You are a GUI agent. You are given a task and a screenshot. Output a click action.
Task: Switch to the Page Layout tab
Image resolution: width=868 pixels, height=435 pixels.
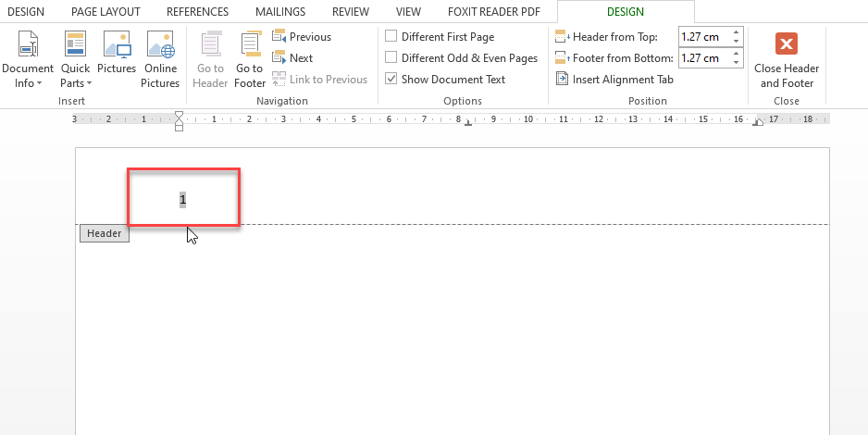tap(105, 12)
